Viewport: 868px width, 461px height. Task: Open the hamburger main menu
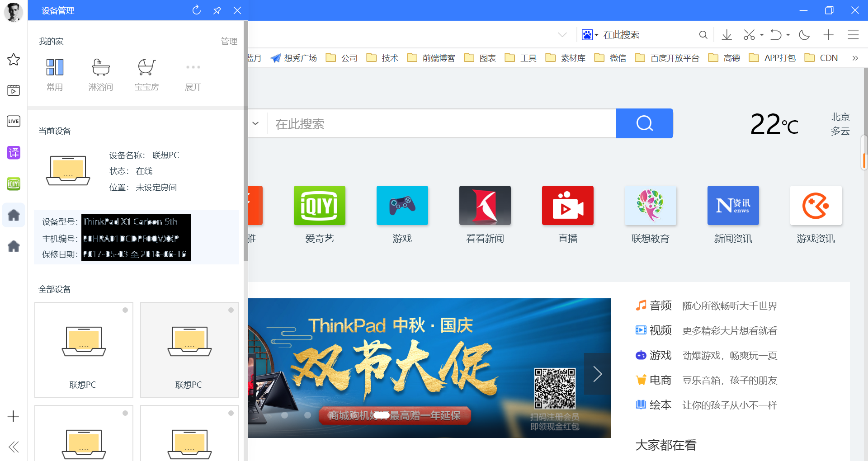coord(853,35)
